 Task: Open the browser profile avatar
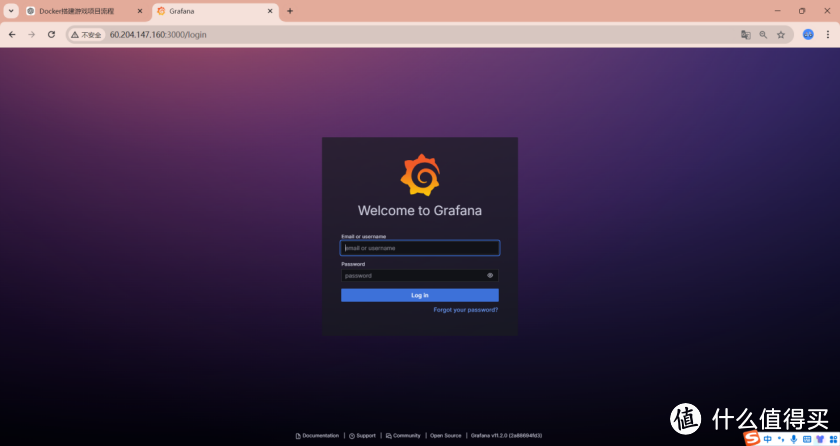808,34
